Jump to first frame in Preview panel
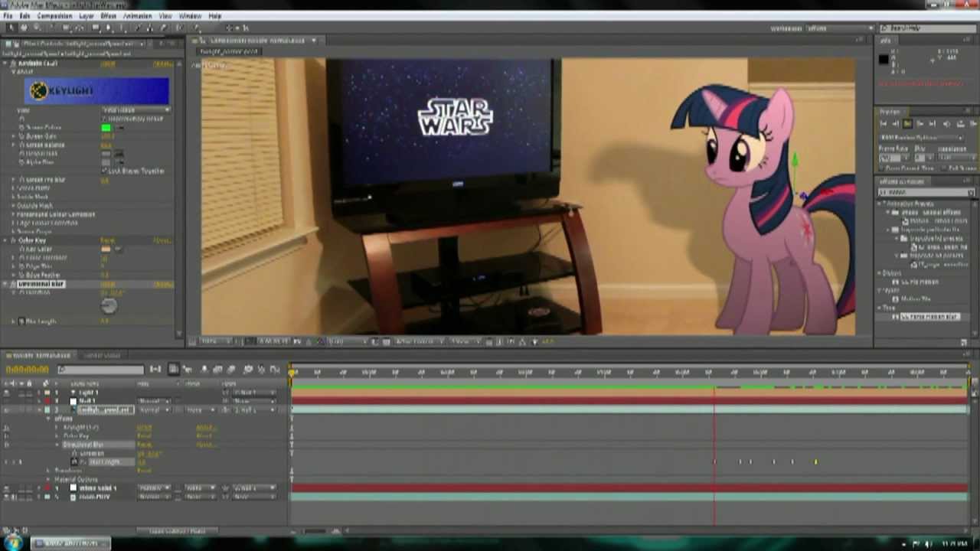 coord(884,123)
